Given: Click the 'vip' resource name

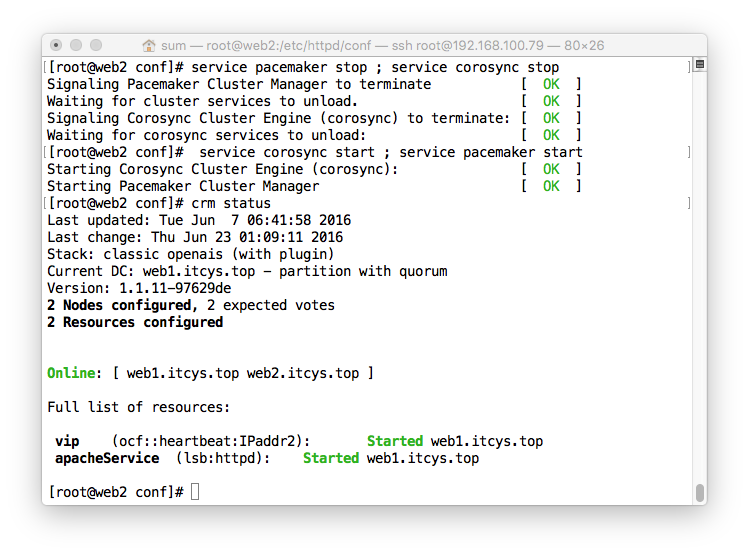Looking at the screenshot, I should pos(67,440).
